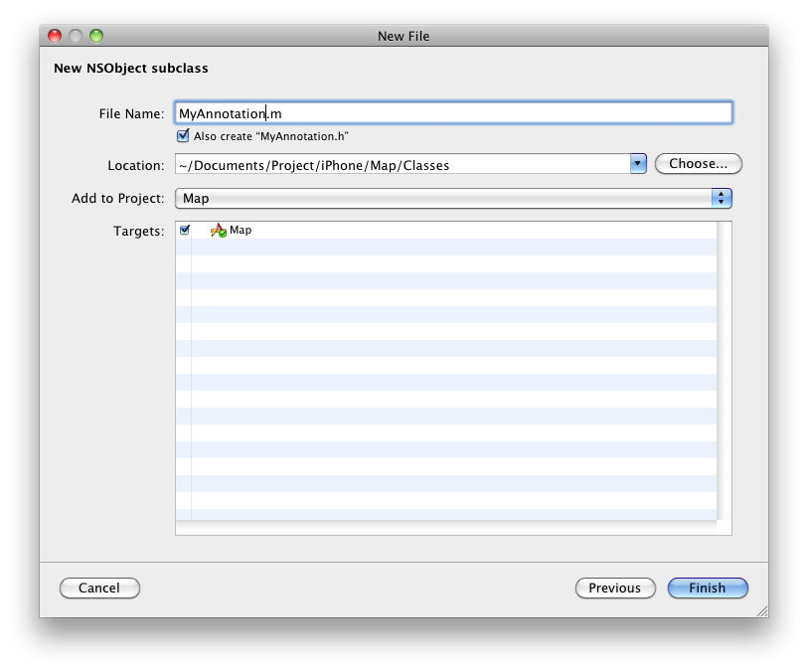
Task: Click the Location path text field
Action: click(403, 164)
